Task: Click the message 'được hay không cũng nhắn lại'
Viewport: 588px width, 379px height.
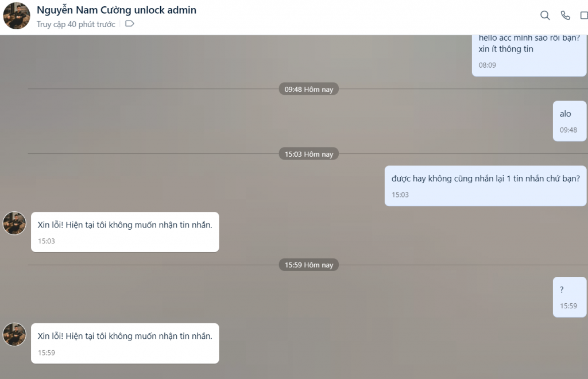Action: tap(485, 186)
